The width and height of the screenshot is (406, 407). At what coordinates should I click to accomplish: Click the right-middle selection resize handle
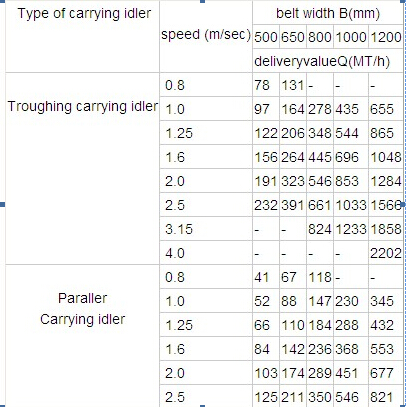404,204
